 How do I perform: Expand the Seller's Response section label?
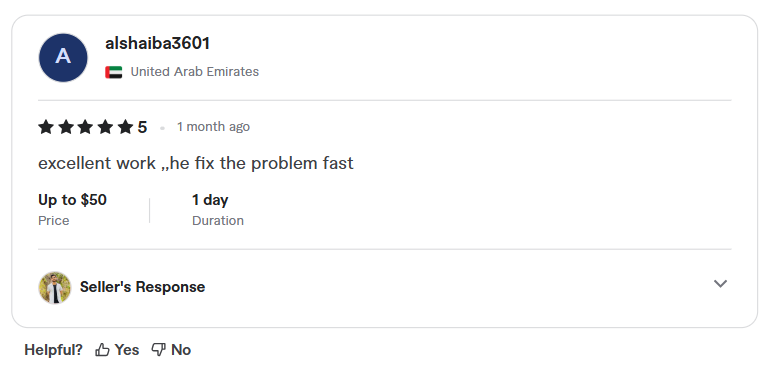142,287
